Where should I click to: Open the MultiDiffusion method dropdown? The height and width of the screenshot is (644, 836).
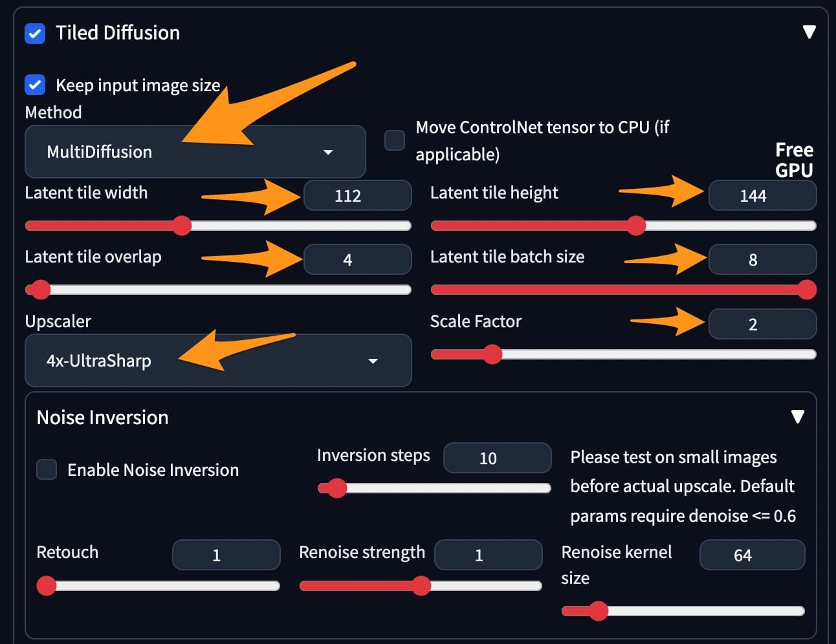(195, 152)
